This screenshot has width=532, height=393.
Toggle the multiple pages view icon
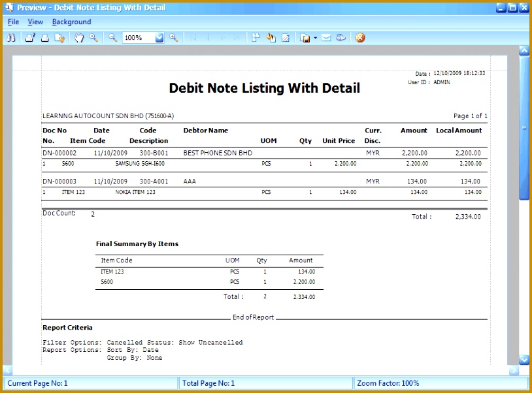[x=255, y=37]
